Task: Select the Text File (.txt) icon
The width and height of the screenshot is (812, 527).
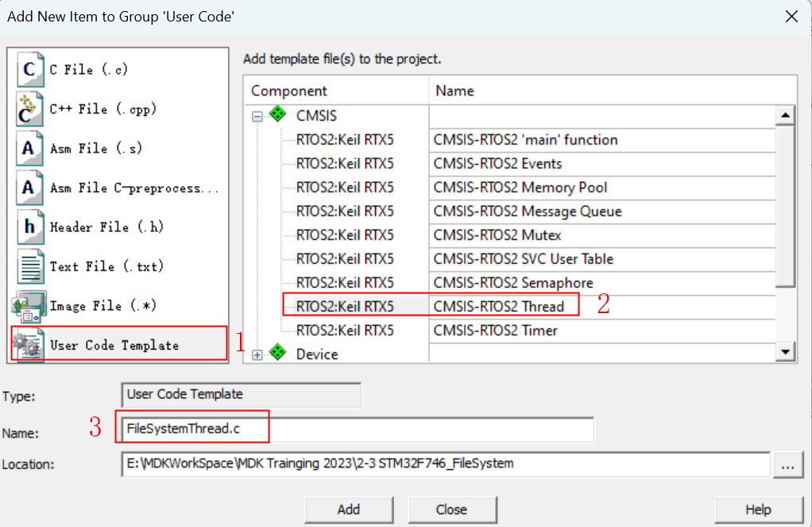Action: (29, 266)
